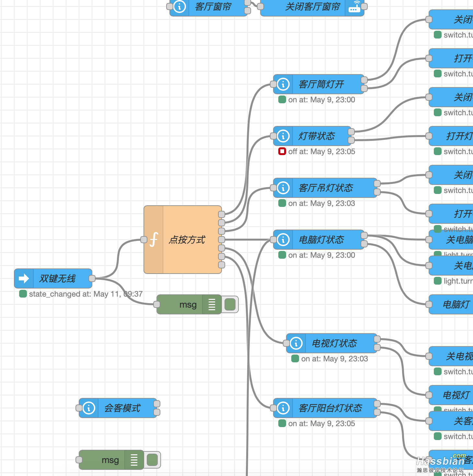Click the info icon on 客厅筒灯开 node
Viewport: 473px width, 476px height.
click(283, 84)
